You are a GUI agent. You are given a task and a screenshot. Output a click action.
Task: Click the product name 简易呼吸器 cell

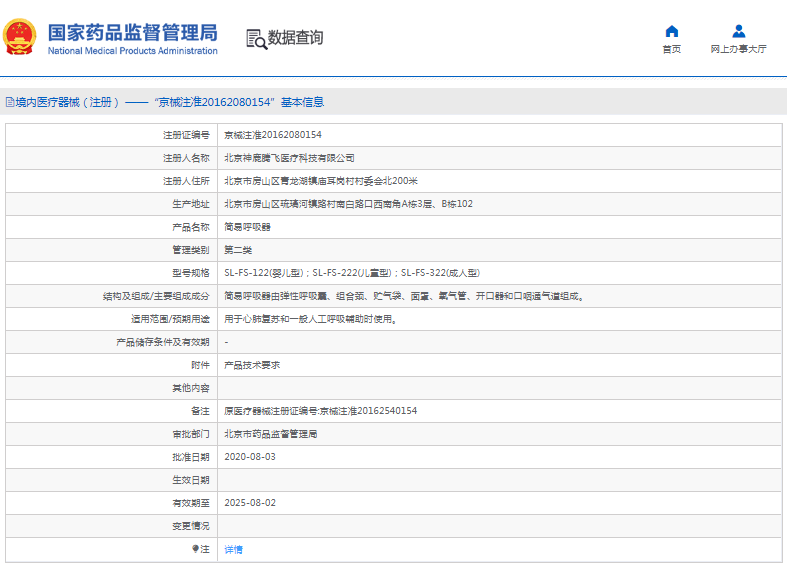pos(247,227)
